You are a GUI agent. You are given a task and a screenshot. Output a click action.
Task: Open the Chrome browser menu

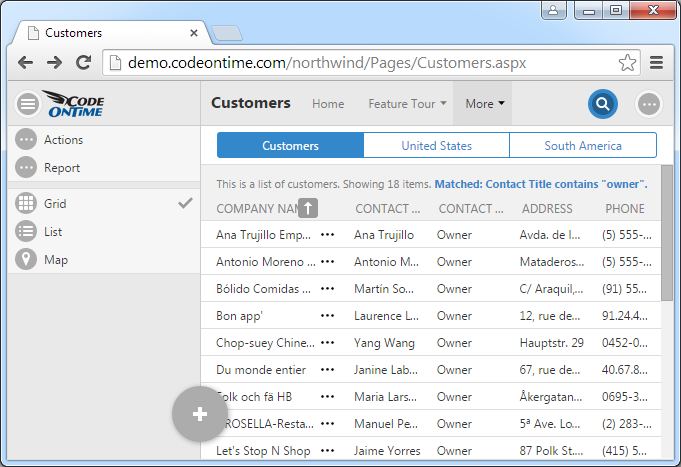click(657, 62)
